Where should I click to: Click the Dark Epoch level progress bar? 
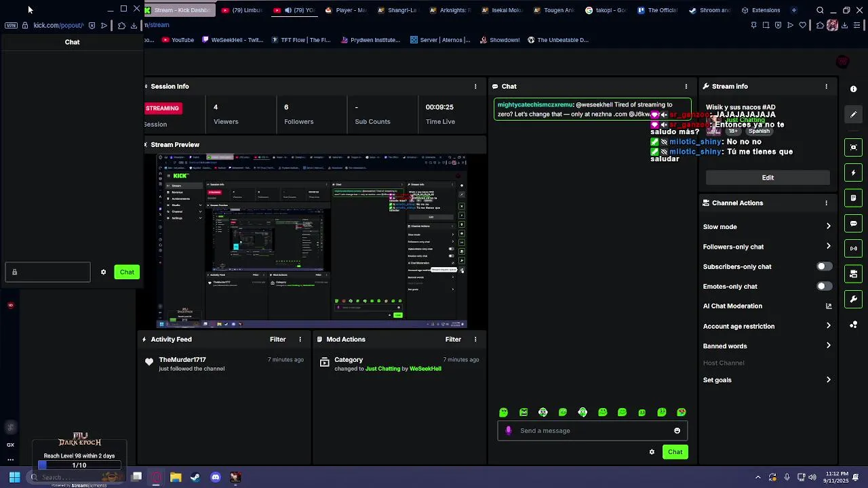click(79, 466)
